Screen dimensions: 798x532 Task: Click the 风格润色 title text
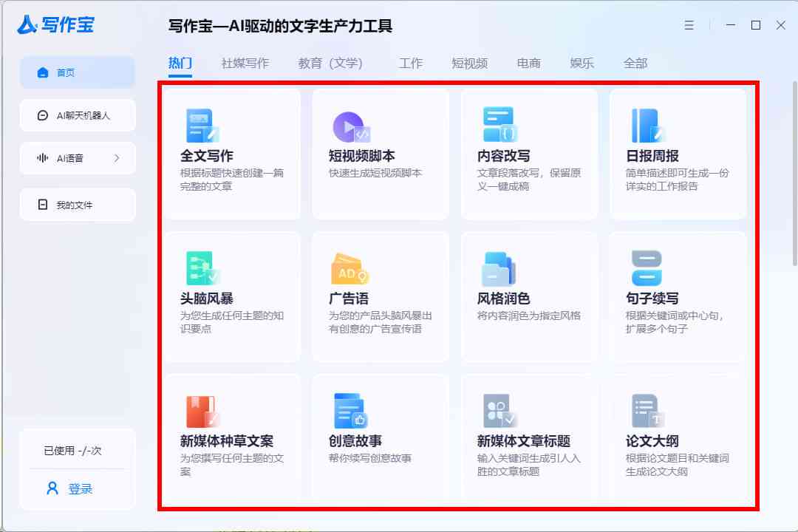(x=503, y=299)
